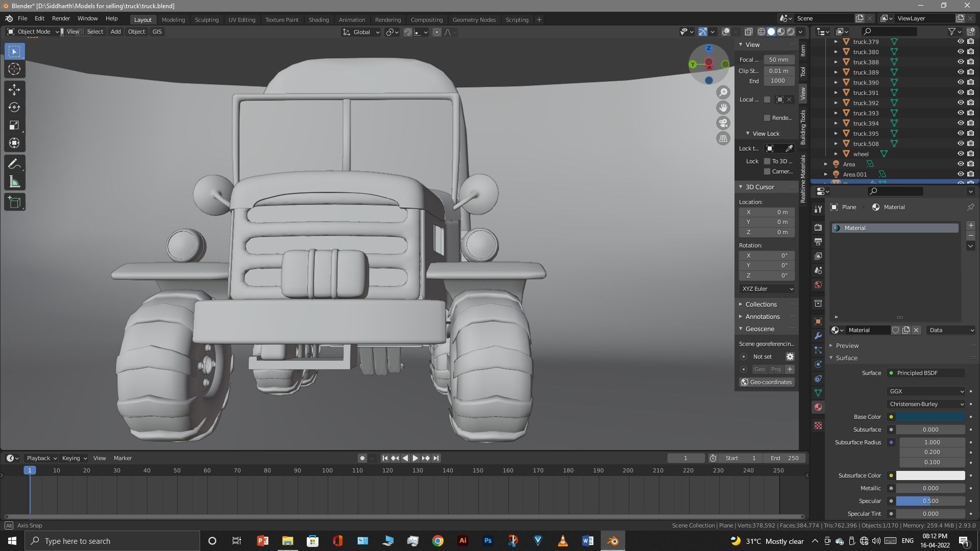Jump to the timeline end frame
The width and height of the screenshot is (980, 551).
(436, 458)
